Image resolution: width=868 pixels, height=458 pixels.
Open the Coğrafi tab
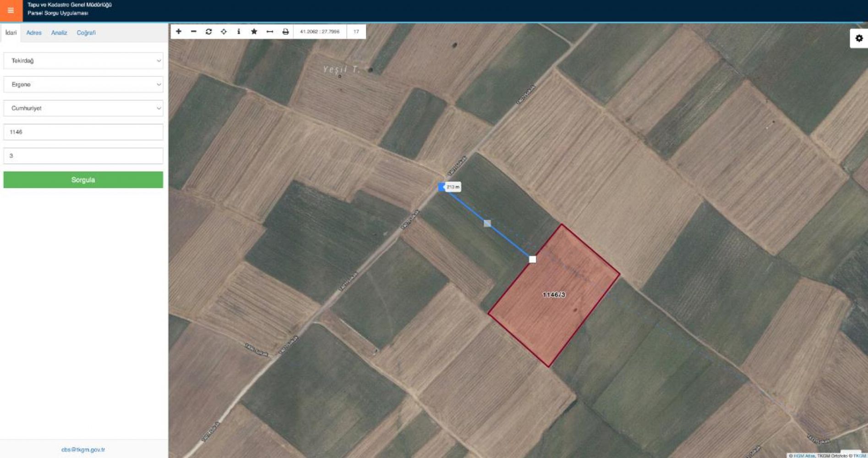pos(86,33)
